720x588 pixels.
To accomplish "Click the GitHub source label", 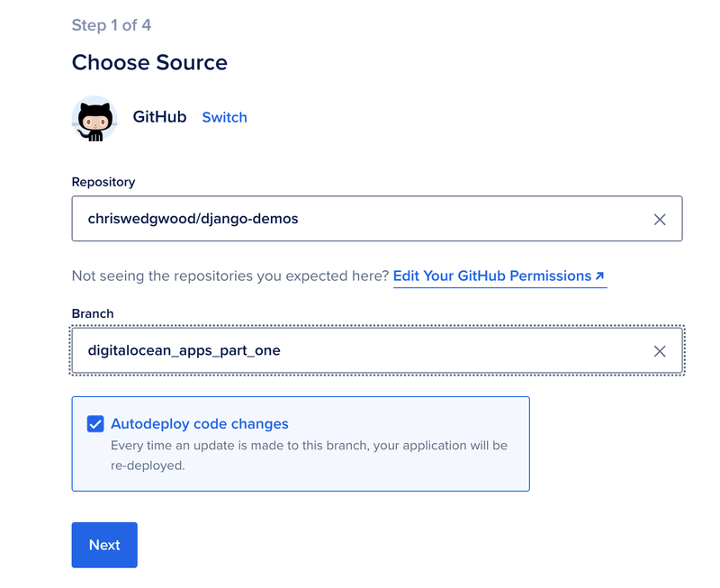I will coord(159,117).
